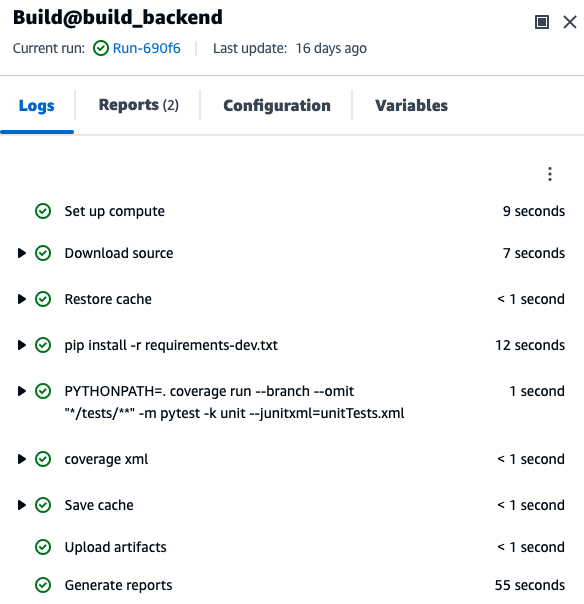584x604 pixels.
Task: Click the Save cache success icon
Action: click(43, 505)
